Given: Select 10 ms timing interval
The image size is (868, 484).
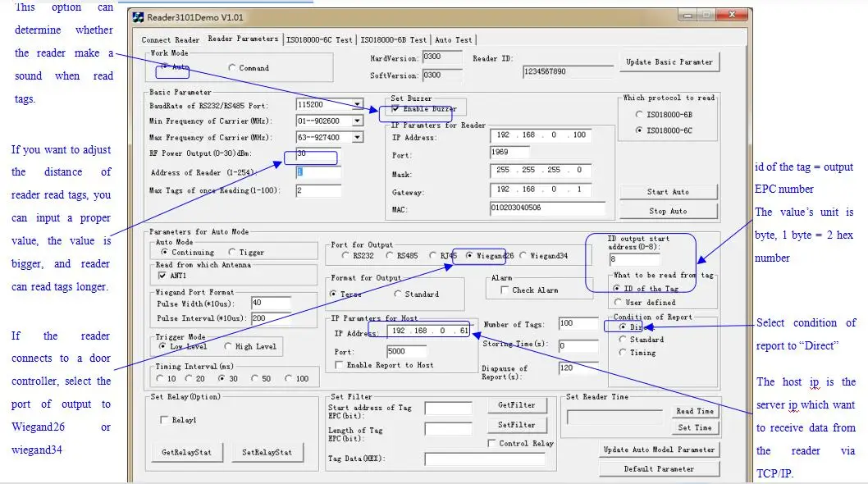Looking at the screenshot, I should (160, 378).
